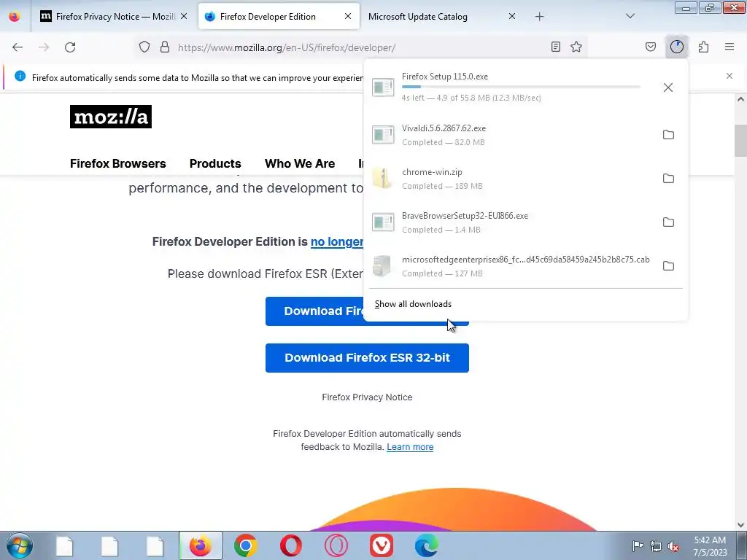This screenshot has height=560, width=747.
Task: Dismiss the data collection notification bar
Action: tap(729, 76)
